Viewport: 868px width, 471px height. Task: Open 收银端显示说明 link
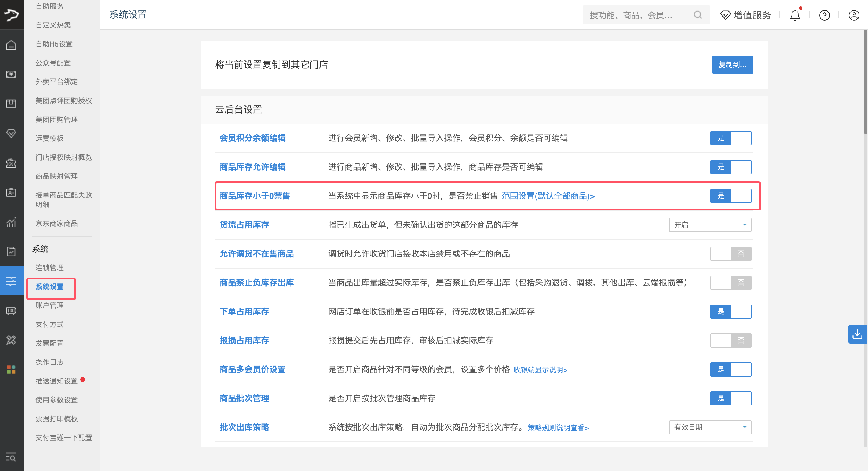(541, 370)
